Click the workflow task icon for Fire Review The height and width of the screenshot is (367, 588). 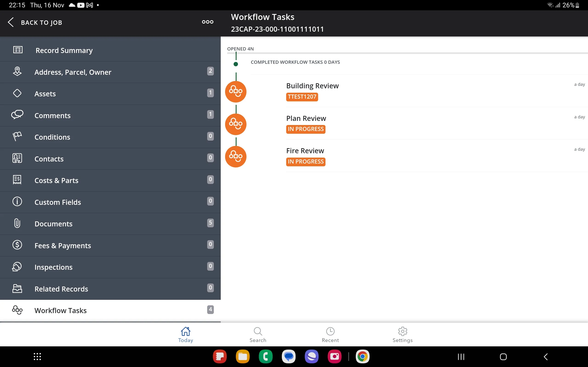(236, 156)
